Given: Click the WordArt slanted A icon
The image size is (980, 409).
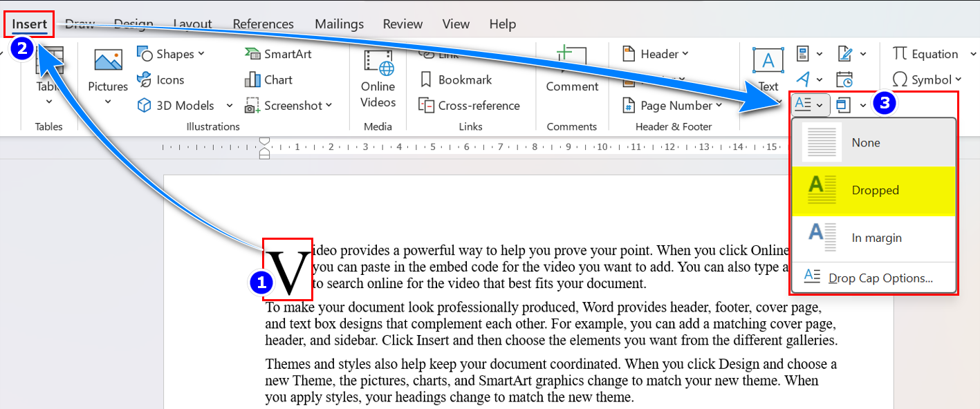Looking at the screenshot, I should (x=803, y=79).
